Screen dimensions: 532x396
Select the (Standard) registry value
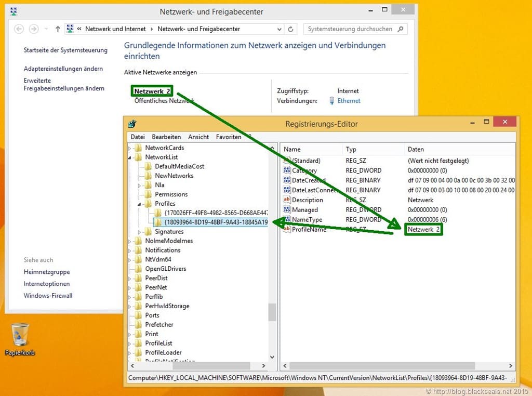(x=306, y=161)
